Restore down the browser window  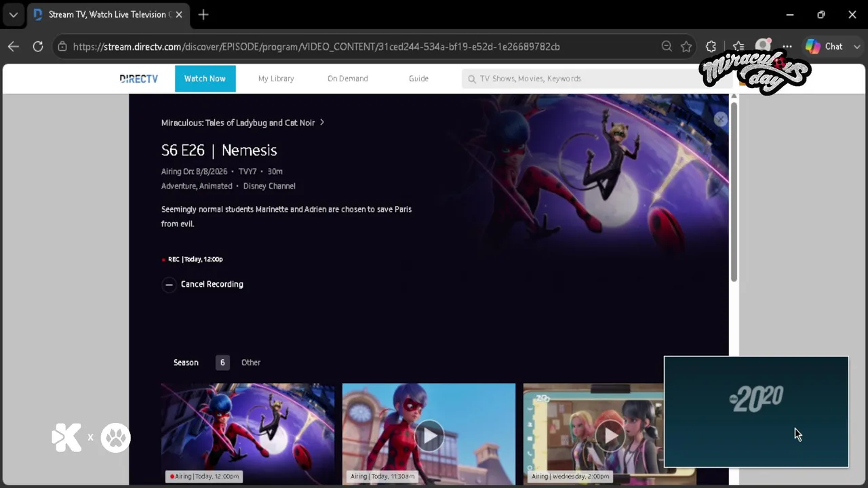point(821,14)
